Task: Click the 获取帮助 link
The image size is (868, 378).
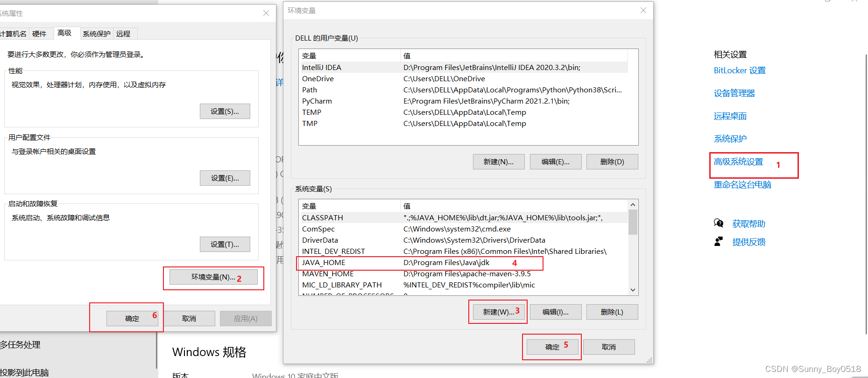Action: point(748,224)
